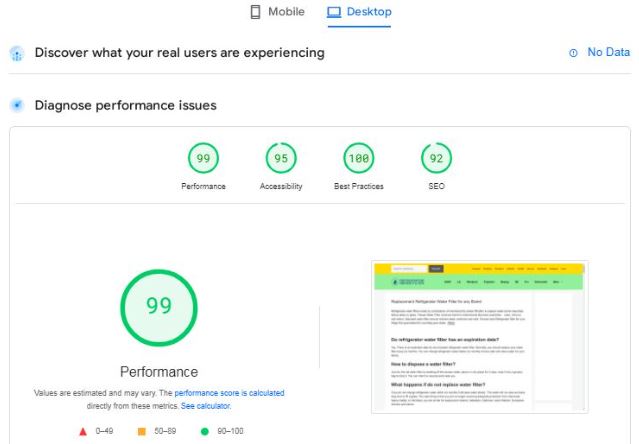This screenshot has height=444, width=639.
Task: Open the See calculator link
Action: click(206, 406)
